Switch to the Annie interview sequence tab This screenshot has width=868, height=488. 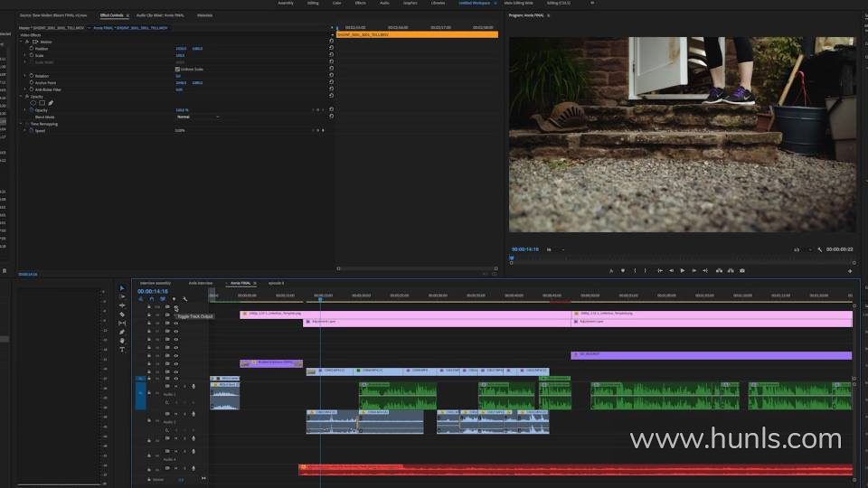tap(201, 283)
